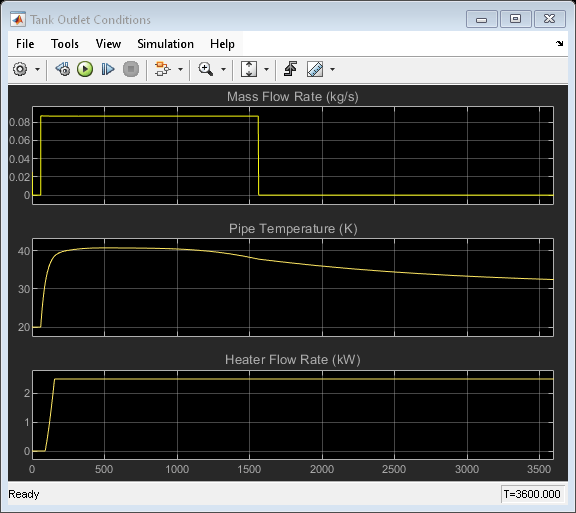Run the simulation with green play button

[85, 69]
